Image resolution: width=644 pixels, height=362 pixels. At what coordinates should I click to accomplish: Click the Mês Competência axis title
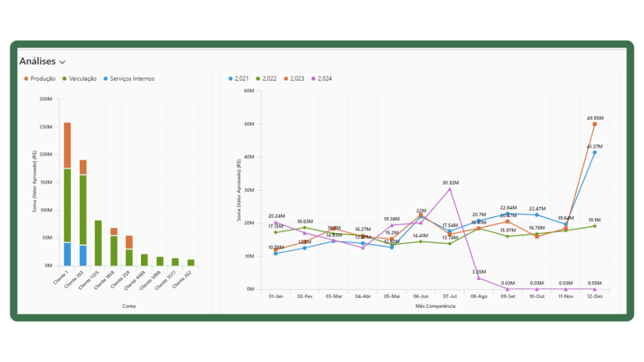435,306
